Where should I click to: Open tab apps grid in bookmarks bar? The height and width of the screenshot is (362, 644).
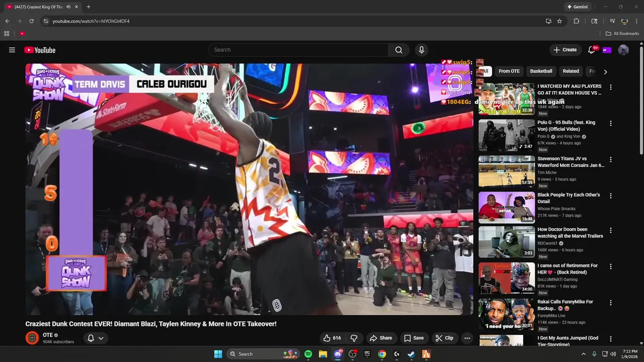(7, 34)
